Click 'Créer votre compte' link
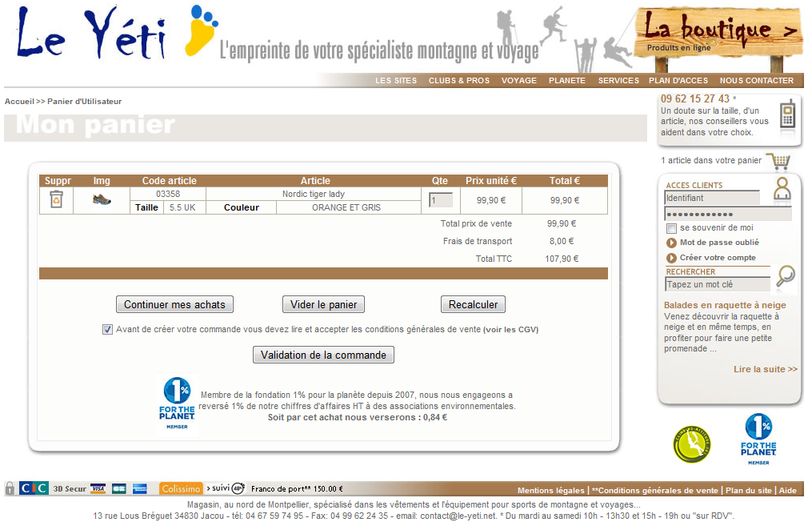Viewport: 812px width, 530px height. (718, 258)
